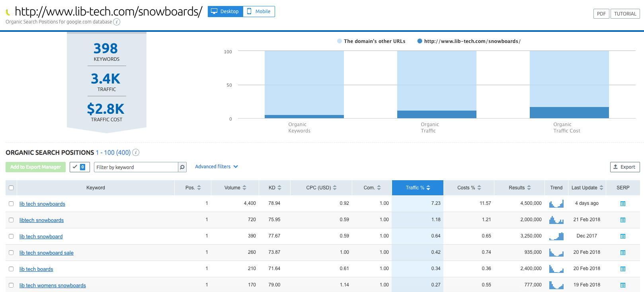
Task: Open SERP snapshot for lib tech boards
Action: 623,269
